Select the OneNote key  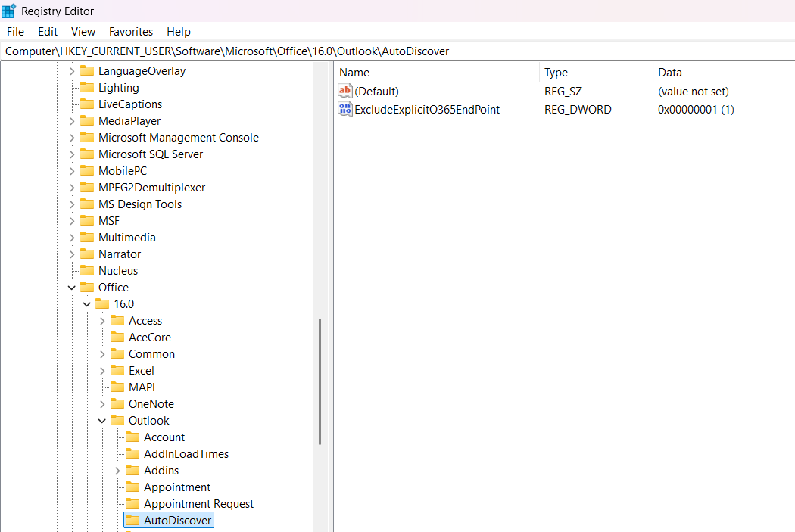tap(151, 404)
